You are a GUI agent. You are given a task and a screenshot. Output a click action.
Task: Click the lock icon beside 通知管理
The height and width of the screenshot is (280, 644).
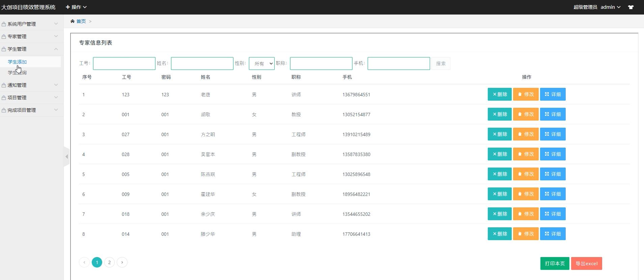pos(4,85)
